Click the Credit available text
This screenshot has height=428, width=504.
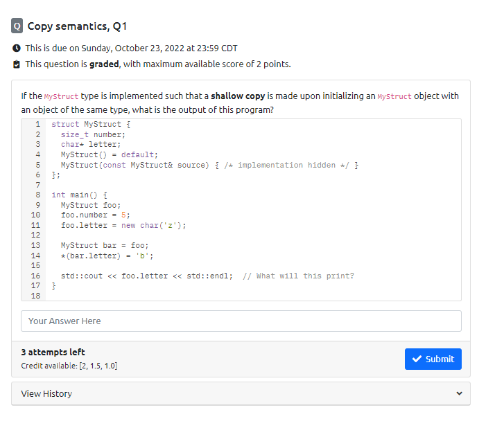click(x=69, y=366)
